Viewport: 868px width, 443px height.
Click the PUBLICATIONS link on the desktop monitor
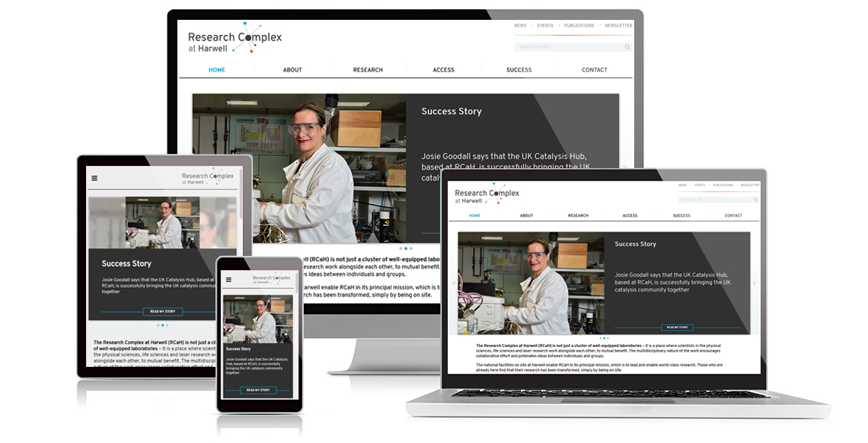pos(579,25)
